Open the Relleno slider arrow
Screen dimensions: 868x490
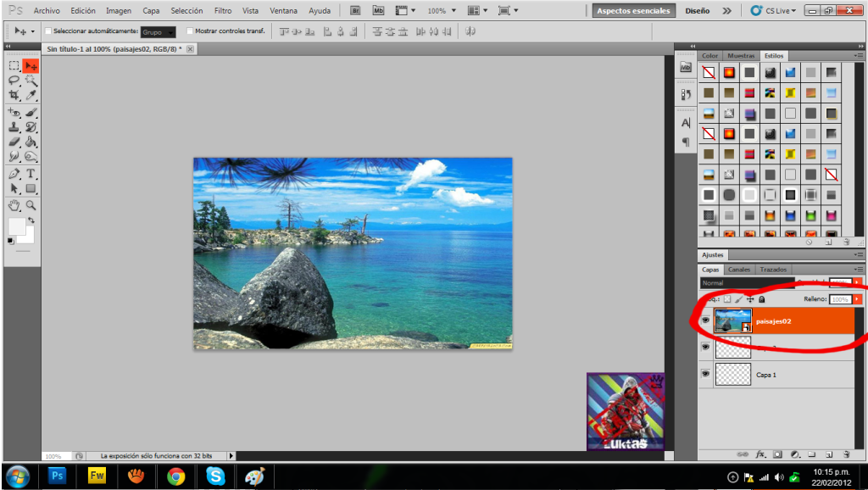(x=858, y=299)
